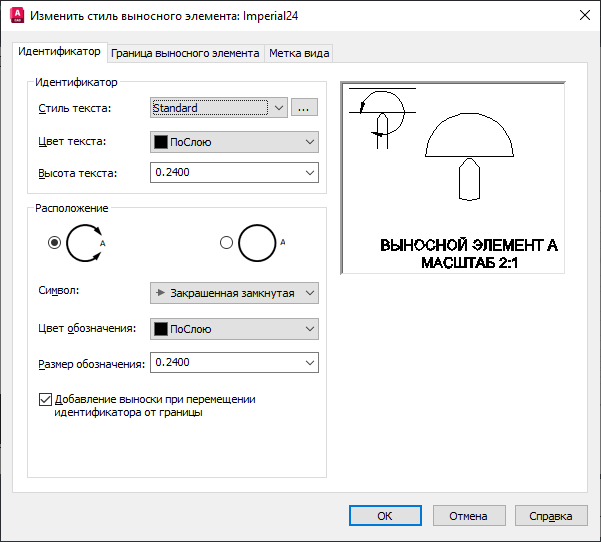The image size is (601, 542).
Task: Click the circle-with-arrows placement icon
Action: click(86, 243)
